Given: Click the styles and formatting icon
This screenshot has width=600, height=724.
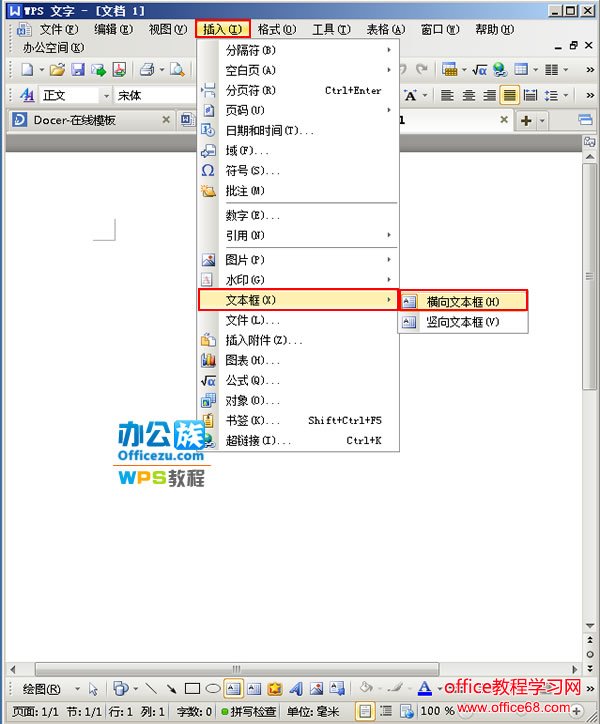Looking at the screenshot, I should pos(27,95).
